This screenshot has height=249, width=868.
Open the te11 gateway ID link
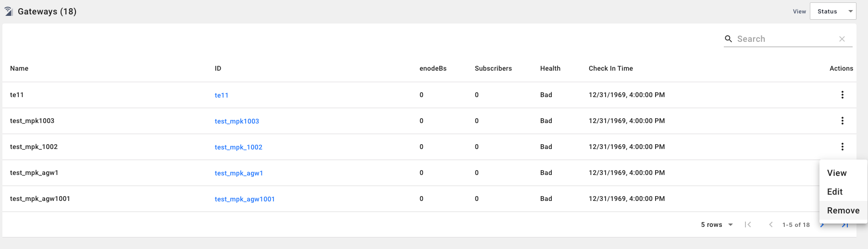pyautogui.click(x=222, y=95)
